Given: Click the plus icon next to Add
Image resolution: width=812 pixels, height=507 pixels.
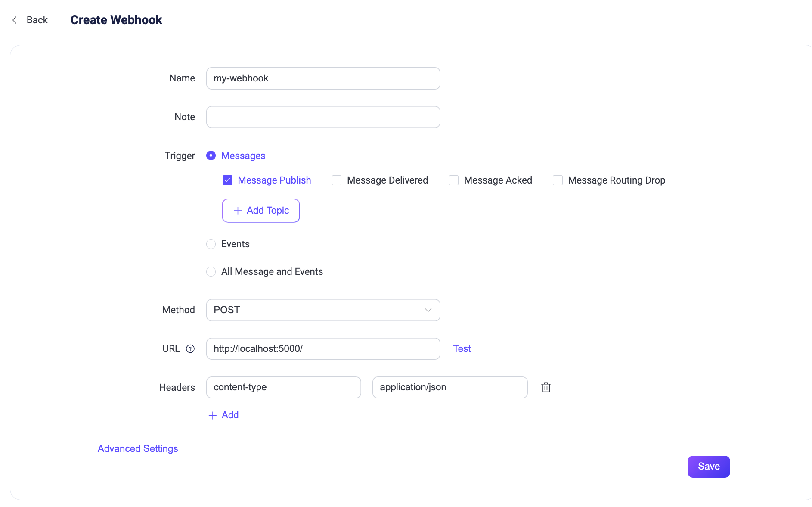Looking at the screenshot, I should point(212,415).
